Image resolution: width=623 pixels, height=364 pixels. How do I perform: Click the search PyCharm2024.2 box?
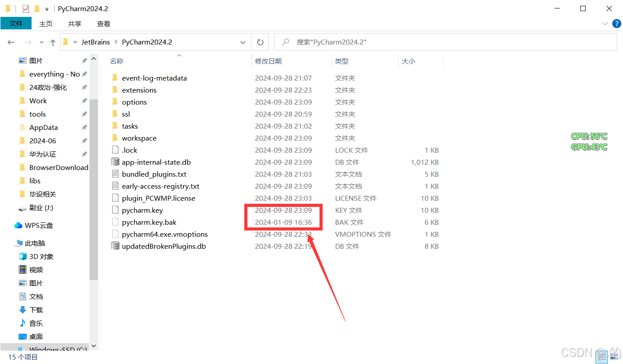[x=445, y=42]
